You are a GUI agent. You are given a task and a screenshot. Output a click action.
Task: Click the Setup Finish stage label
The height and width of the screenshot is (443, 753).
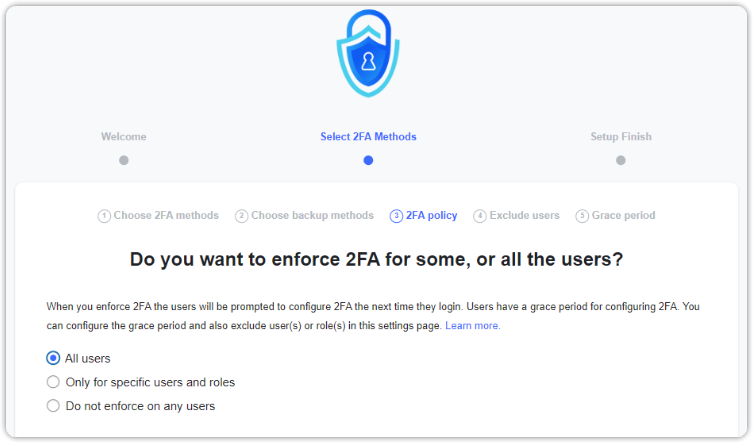coord(621,136)
